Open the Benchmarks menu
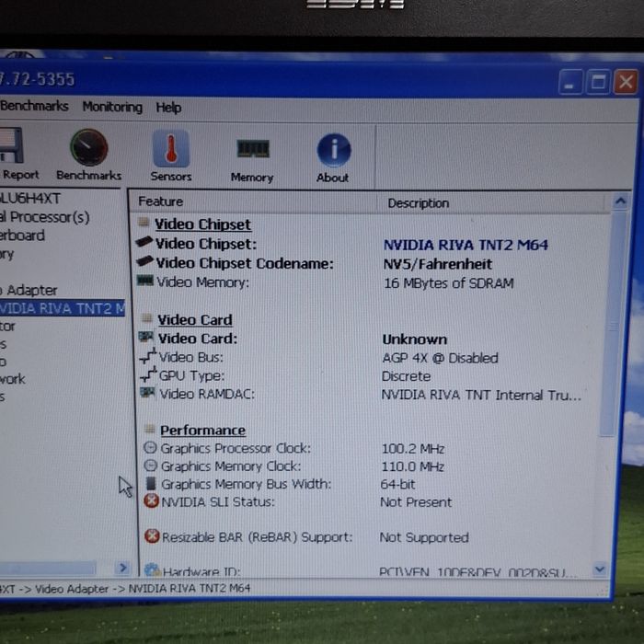The height and width of the screenshot is (644, 644). click(x=35, y=106)
